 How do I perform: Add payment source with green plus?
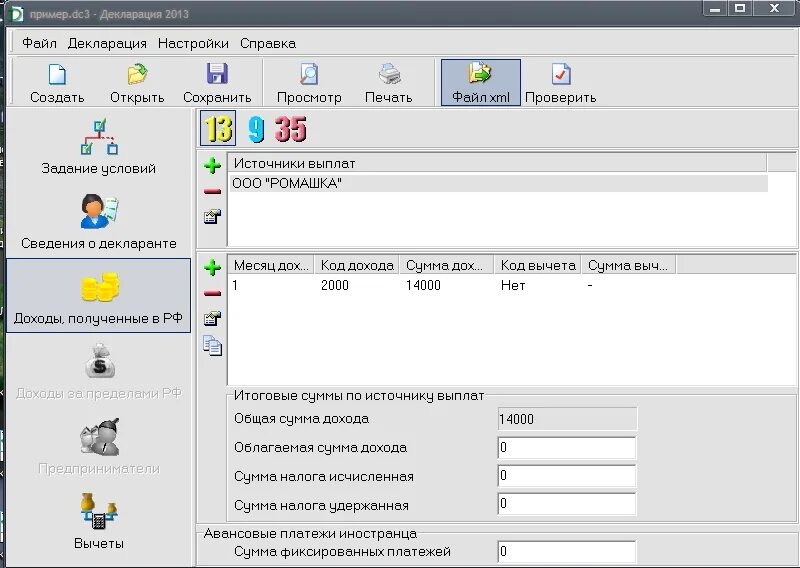click(212, 165)
